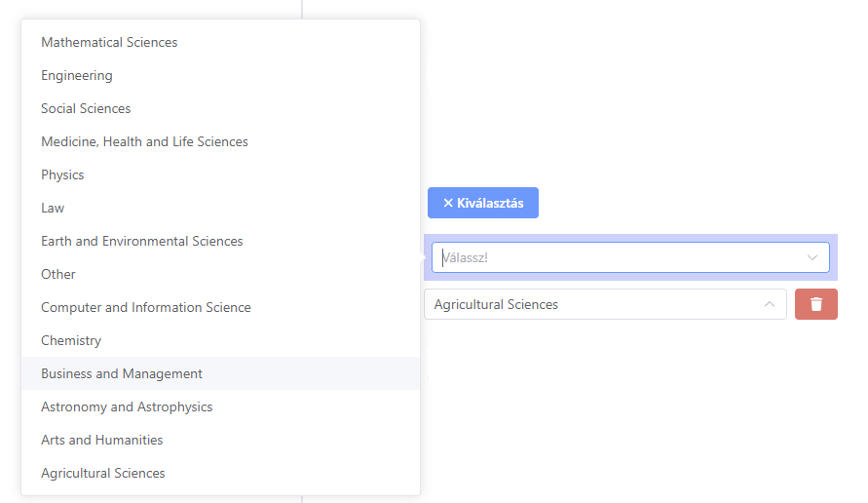Select Law from the options
The height and width of the screenshot is (503, 868).
[x=220, y=209]
